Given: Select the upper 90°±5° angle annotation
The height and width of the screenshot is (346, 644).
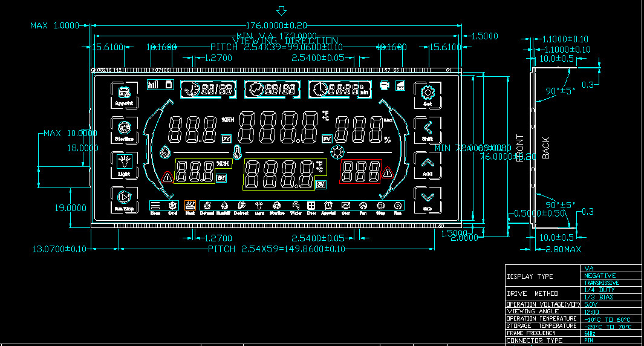Looking at the screenshot, I should click(x=560, y=91).
